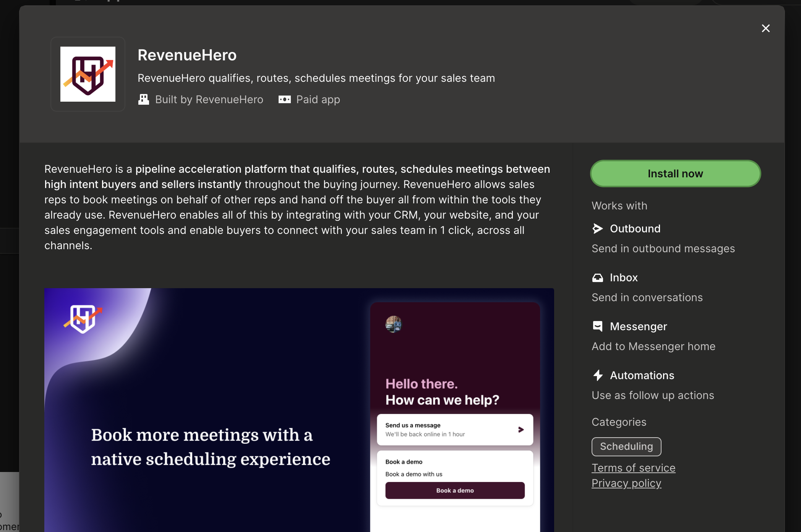Image resolution: width=801 pixels, height=532 pixels.
Task: Click the Categories heading
Action: pos(619,422)
